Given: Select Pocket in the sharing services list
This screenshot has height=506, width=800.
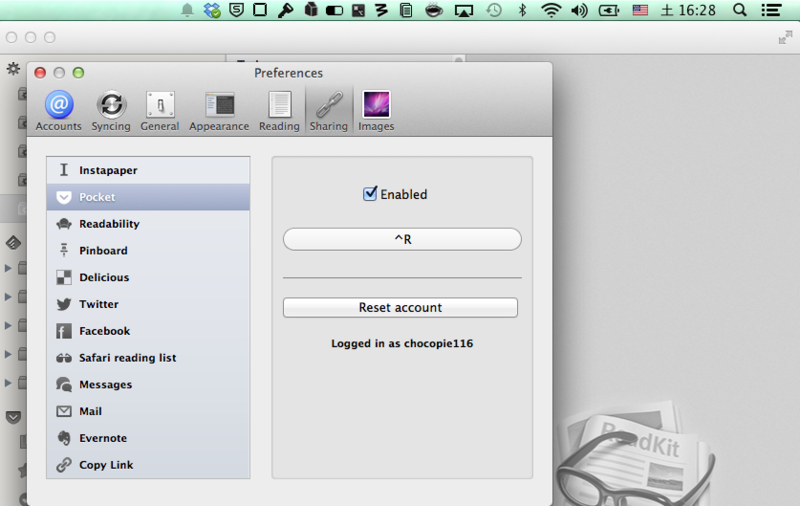Looking at the screenshot, I should pos(148,197).
